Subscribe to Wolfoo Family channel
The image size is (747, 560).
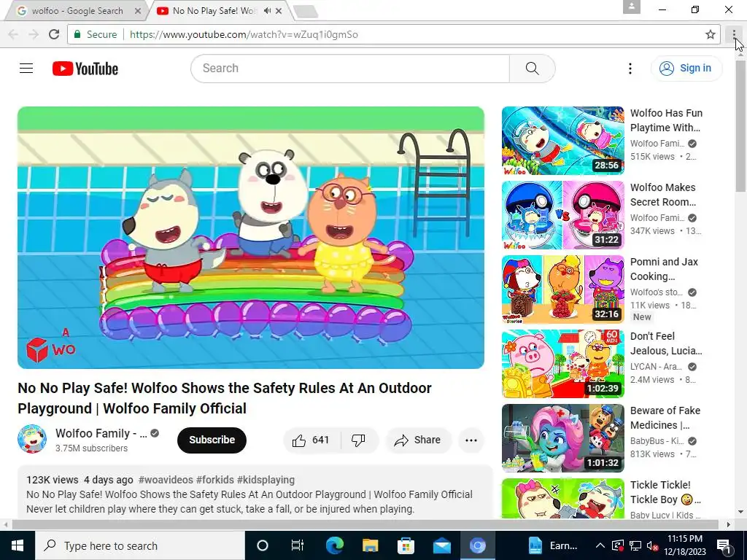pos(212,440)
